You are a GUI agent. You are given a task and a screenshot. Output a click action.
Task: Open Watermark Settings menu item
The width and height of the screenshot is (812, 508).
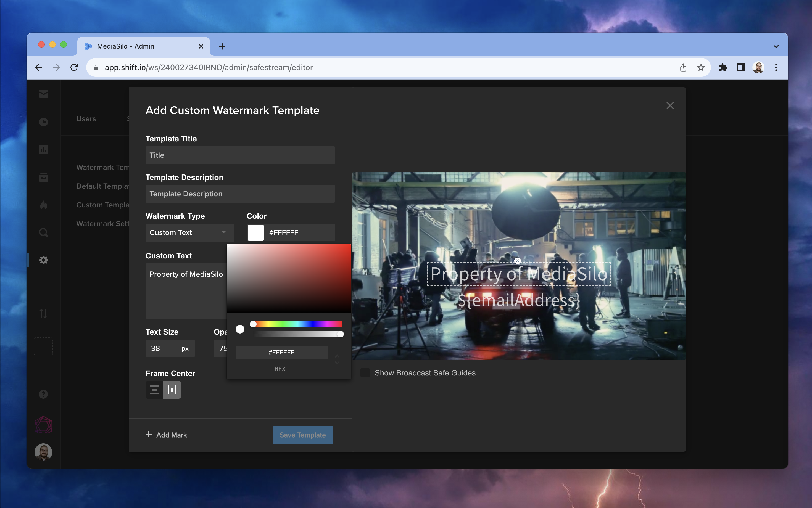(x=102, y=224)
